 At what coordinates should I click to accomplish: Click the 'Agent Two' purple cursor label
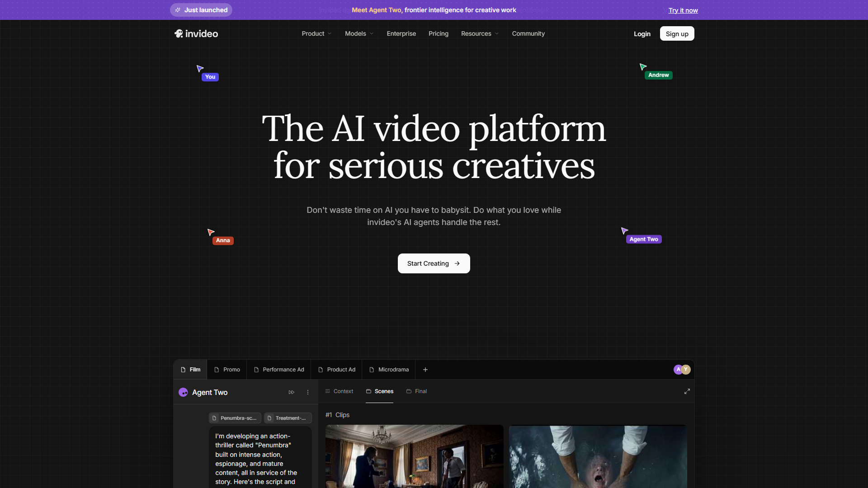pyautogui.click(x=644, y=239)
